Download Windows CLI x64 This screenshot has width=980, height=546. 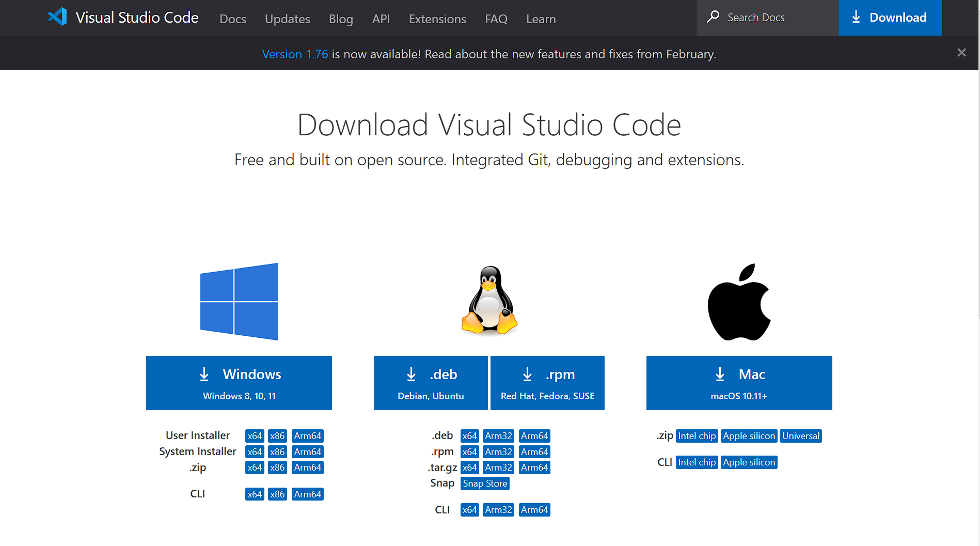[255, 494]
